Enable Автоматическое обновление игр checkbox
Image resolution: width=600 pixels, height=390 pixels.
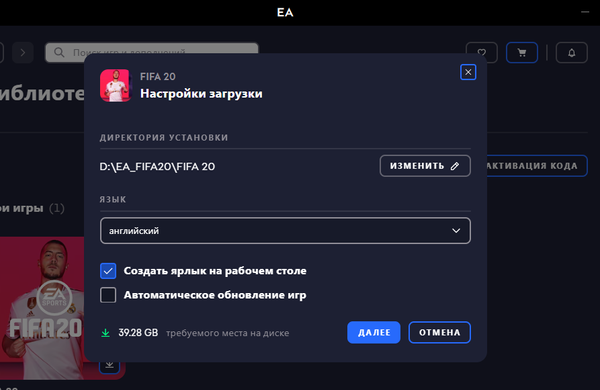[108, 295]
